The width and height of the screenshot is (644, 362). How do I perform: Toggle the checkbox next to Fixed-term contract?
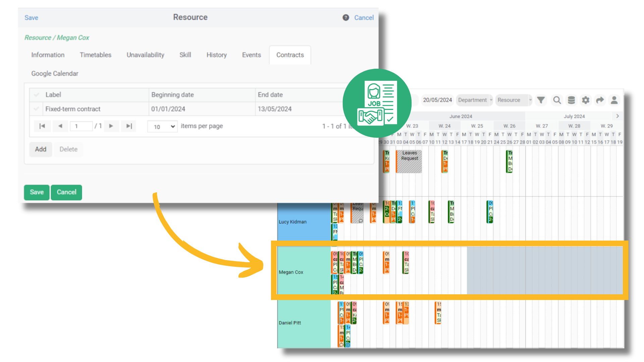pyautogui.click(x=36, y=109)
